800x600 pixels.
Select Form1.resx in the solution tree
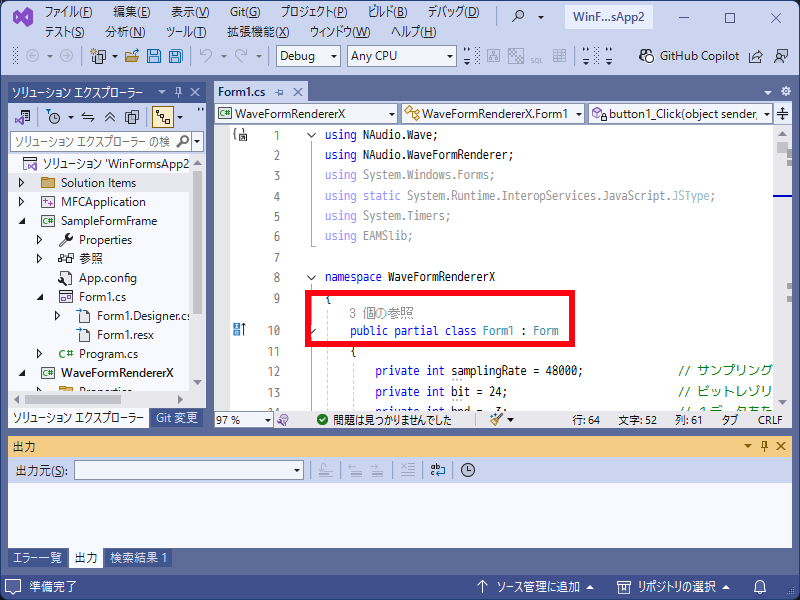125,335
